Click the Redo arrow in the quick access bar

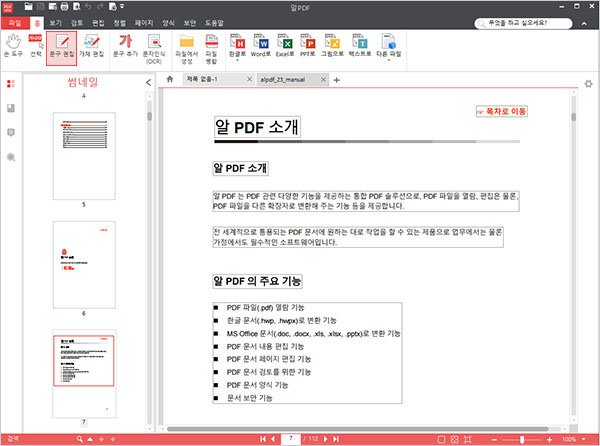coord(100,6)
